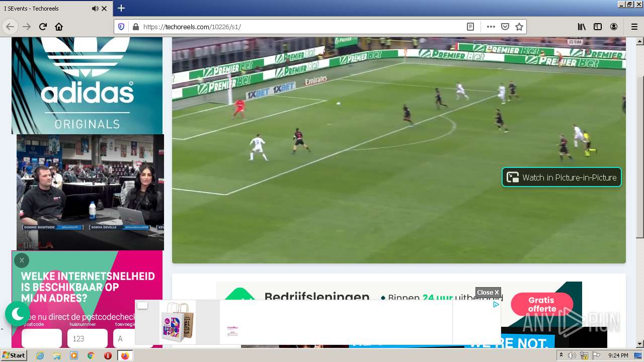
Task: Open the Library bookshelf icon
Action: [x=582, y=27]
